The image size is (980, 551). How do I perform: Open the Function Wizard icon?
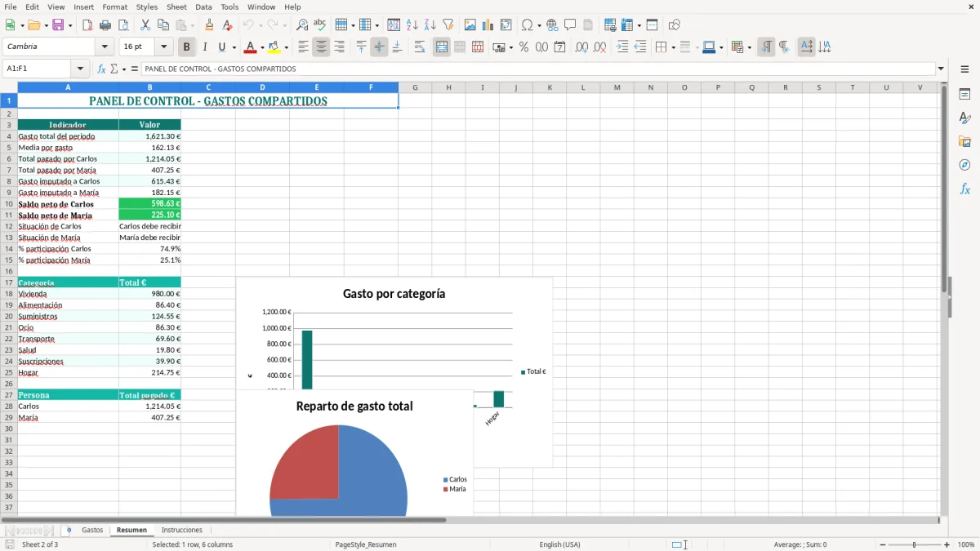[102, 69]
